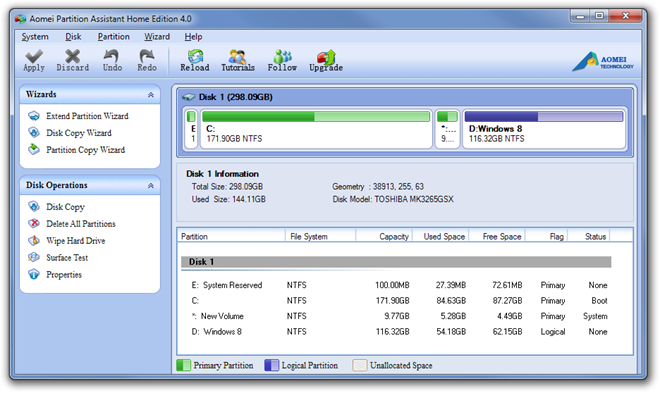Click the blue Logical Partition legend swatch
Screen dimensions: 660x393
271,365
